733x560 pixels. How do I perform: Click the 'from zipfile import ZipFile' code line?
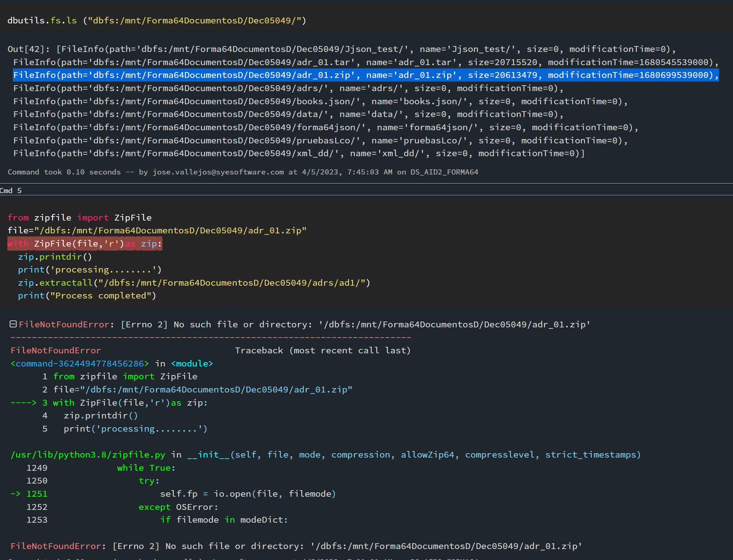click(x=79, y=218)
